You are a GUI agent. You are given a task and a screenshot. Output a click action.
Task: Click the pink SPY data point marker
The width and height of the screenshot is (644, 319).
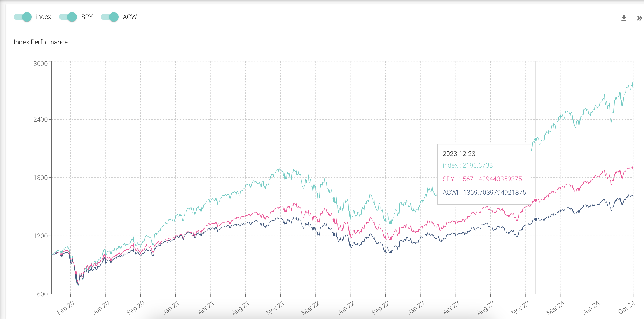(x=535, y=200)
